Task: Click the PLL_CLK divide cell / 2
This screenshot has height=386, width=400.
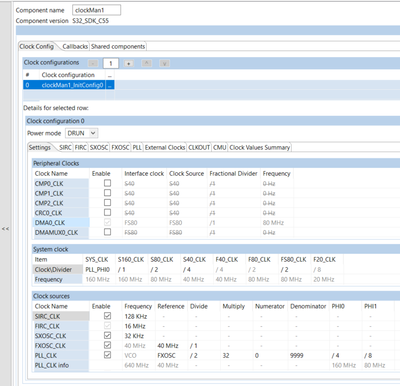Action: click(204, 355)
